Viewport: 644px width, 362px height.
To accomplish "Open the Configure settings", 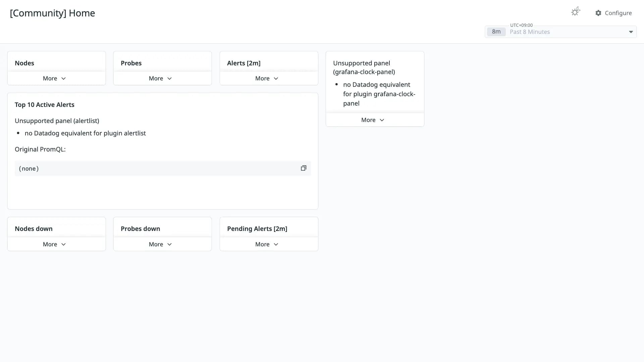I will coord(613,13).
